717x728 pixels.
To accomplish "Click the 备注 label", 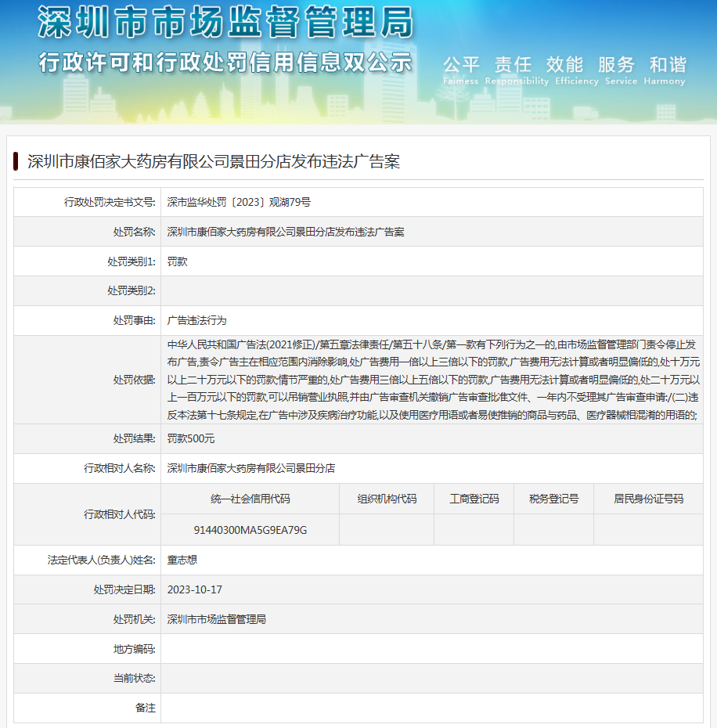I will point(146,708).
